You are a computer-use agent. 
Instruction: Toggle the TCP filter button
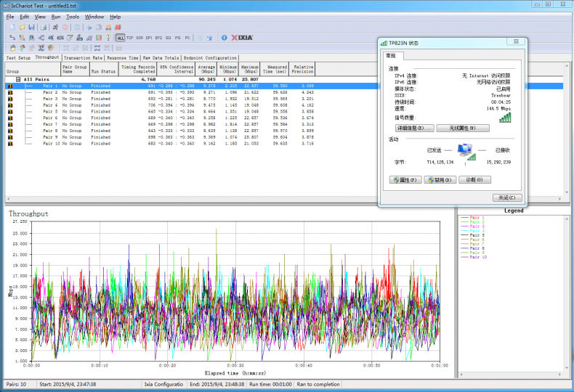tap(129, 38)
